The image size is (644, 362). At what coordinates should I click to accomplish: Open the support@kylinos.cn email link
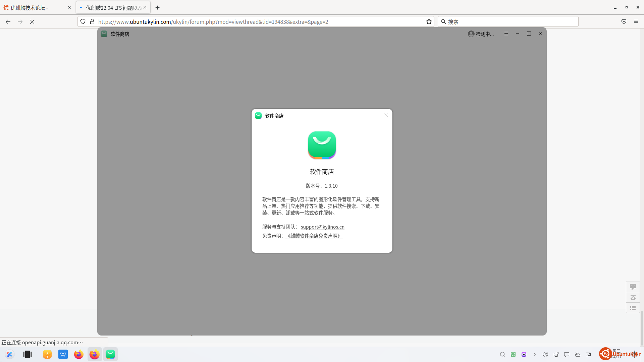pos(322,227)
